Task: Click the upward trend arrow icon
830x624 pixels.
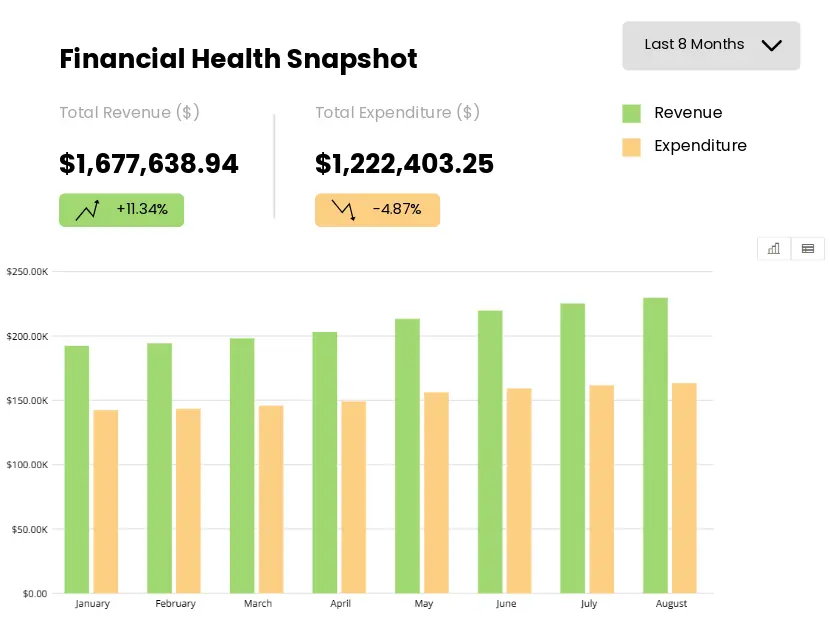Action: (88, 210)
